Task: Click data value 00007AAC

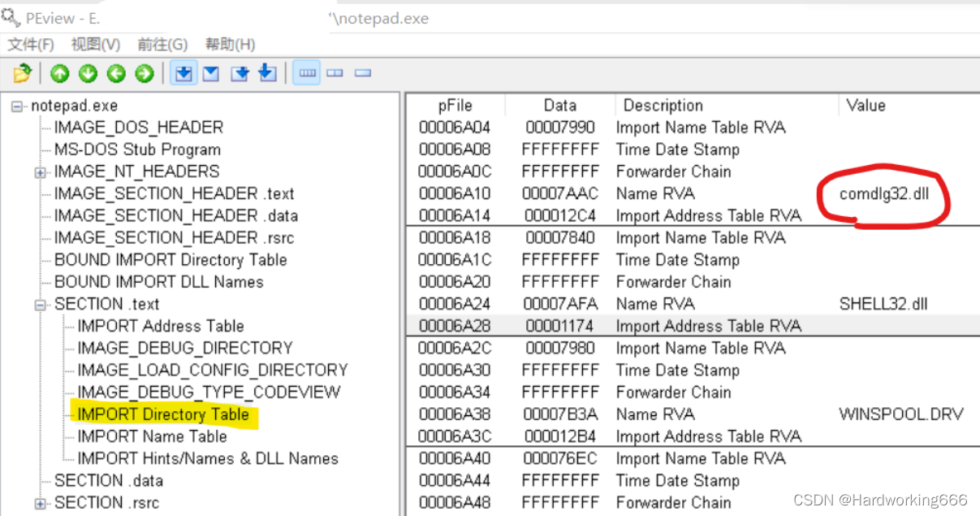Action: pos(560,193)
